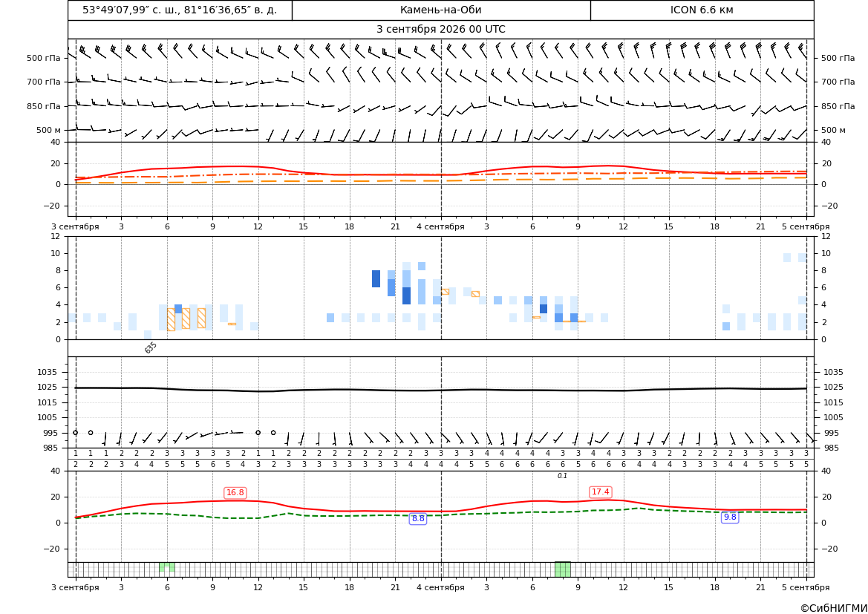Click the 0.1 precipitation amount label
This screenshot has height=614, width=868.
(562, 476)
